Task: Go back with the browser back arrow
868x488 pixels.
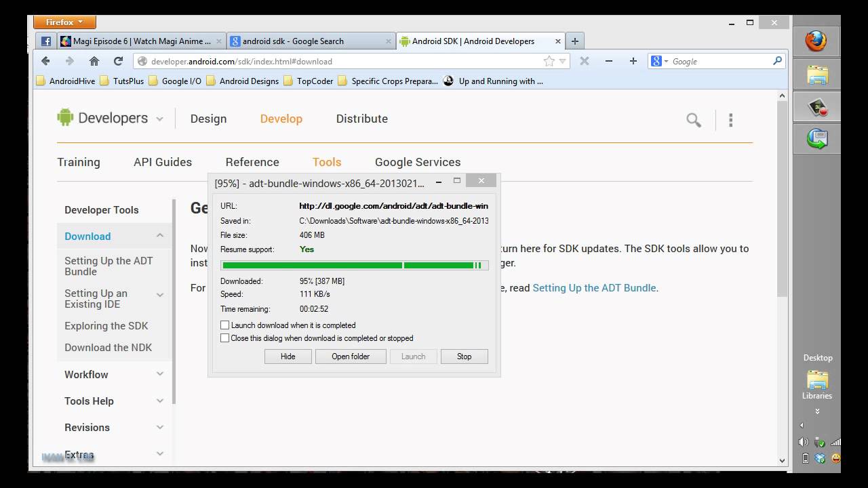Action: pyautogui.click(x=45, y=61)
